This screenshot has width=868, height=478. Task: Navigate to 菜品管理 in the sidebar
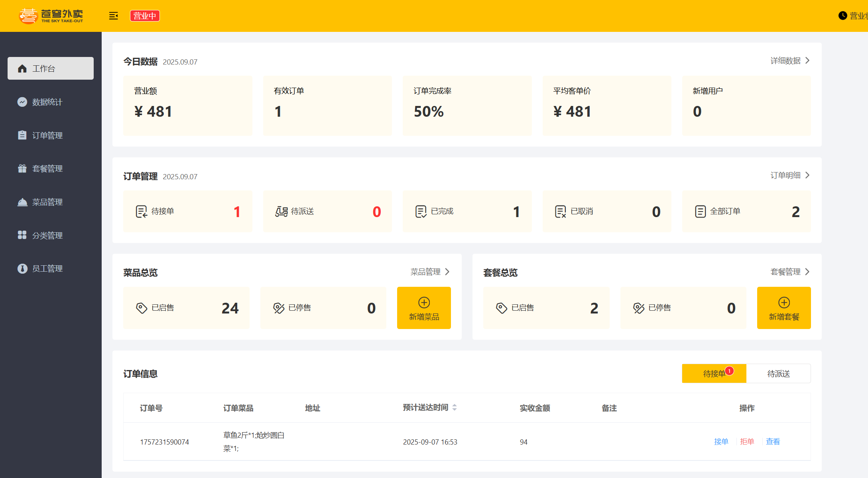coord(51,202)
